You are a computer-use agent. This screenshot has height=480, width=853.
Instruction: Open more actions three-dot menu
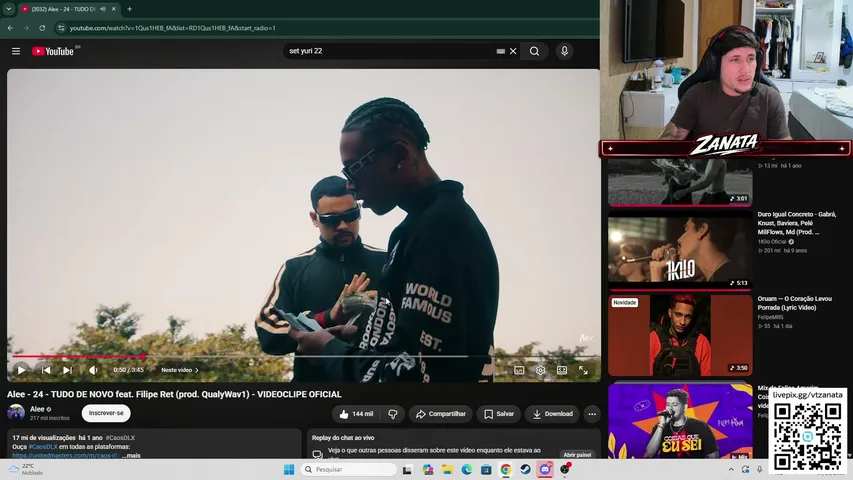(592, 414)
